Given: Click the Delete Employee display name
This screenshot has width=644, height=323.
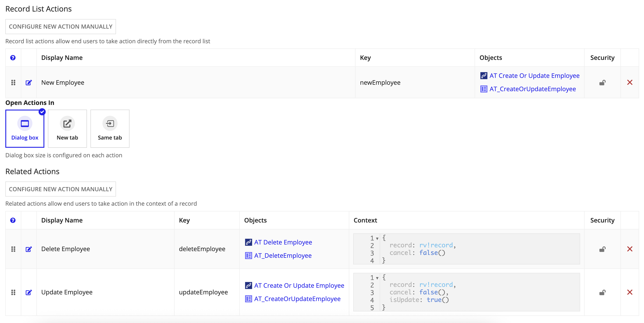Looking at the screenshot, I should tap(65, 249).
